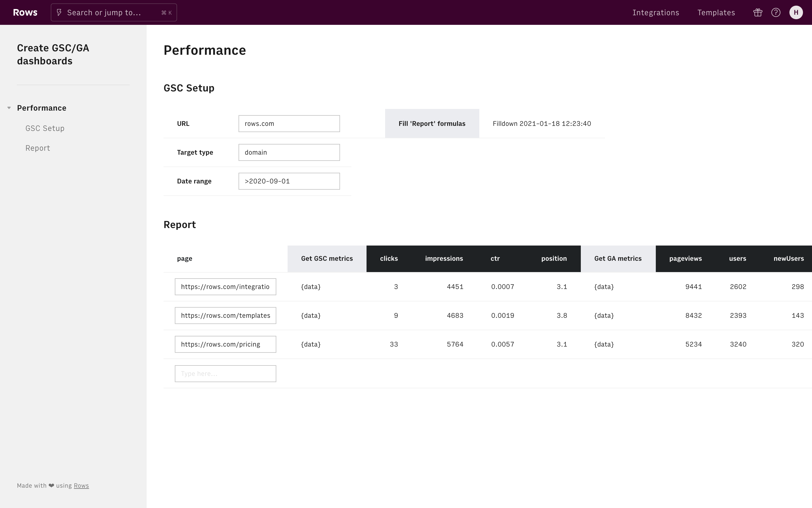Click users value 3240
812x508 pixels.
pyautogui.click(x=738, y=344)
